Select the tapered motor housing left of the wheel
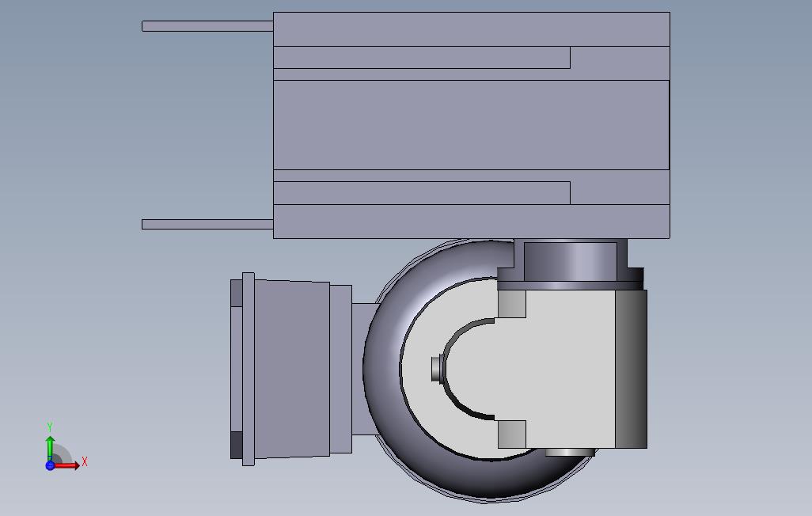Viewport: 812px width, 516px height. [291, 369]
